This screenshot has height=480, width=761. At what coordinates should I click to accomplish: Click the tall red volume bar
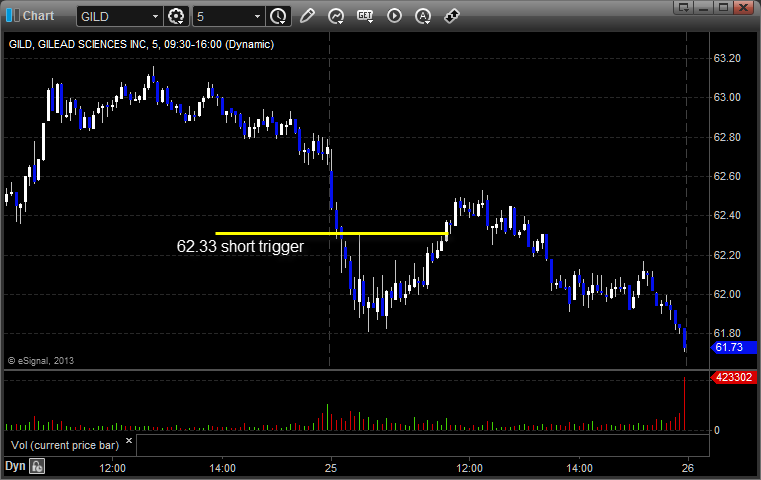(684, 404)
